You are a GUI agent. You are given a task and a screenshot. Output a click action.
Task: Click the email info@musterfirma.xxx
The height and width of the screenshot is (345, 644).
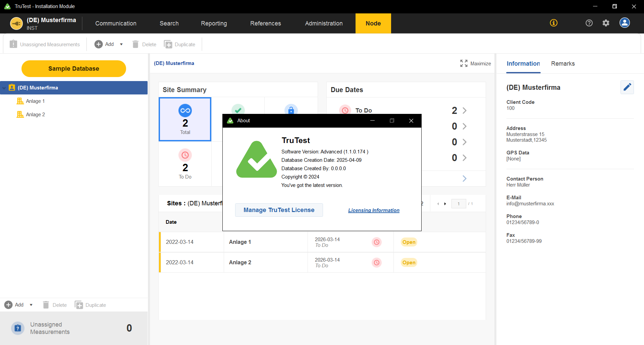point(530,204)
